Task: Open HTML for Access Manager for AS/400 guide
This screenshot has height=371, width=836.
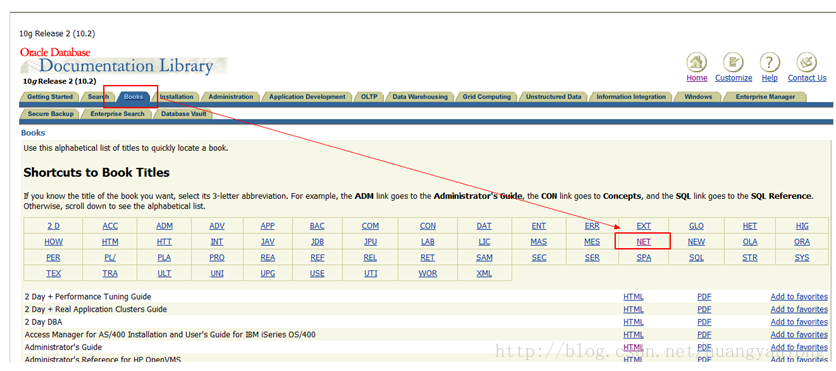Action: (x=633, y=335)
